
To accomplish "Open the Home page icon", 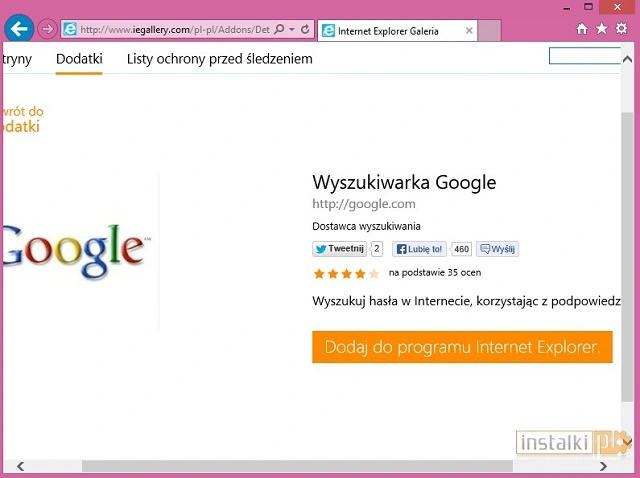I will 582,29.
